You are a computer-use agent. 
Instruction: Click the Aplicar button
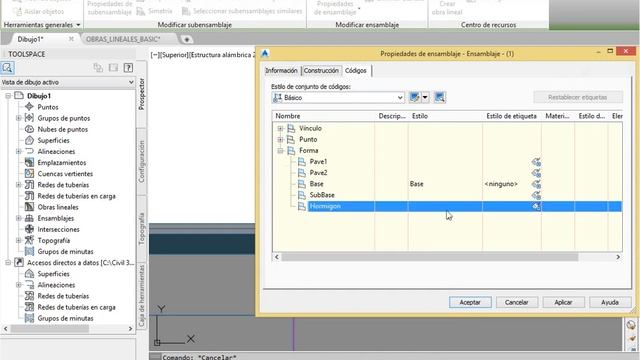point(563,302)
